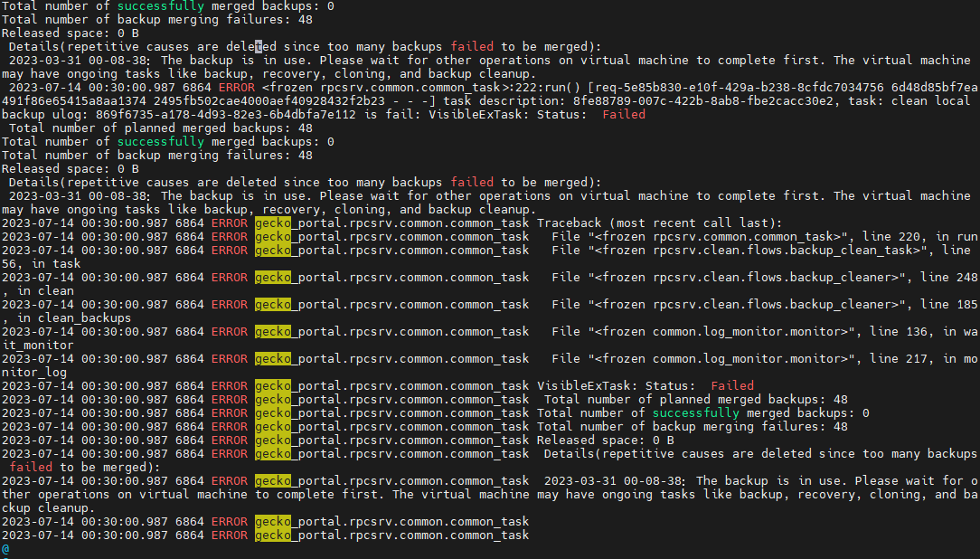The image size is (980, 559).
Task: Click 'line 220, in run'
Action: pyautogui.click(x=920, y=237)
